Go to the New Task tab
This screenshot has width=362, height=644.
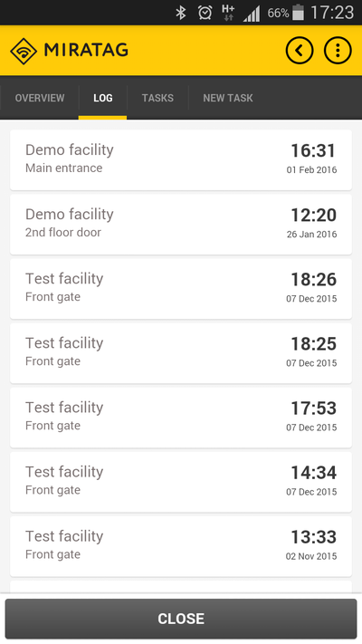point(228,98)
